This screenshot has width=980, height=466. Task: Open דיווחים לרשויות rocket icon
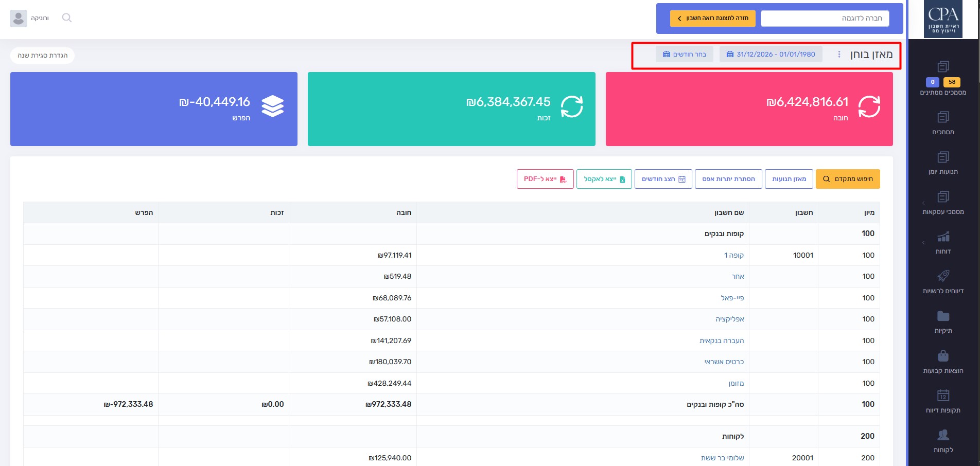[943, 276]
